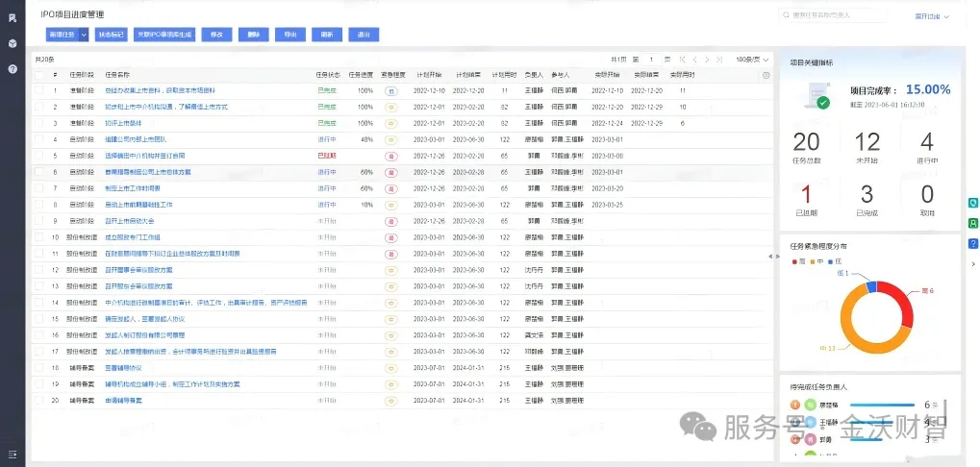
Task: Expand the 展开过滤 filter toggle
Action: point(932,17)
